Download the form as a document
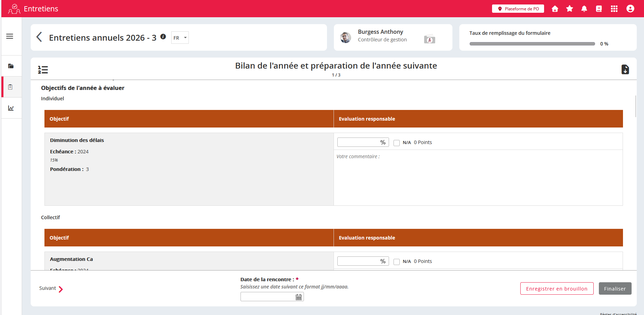Image resolution: width=644 pixels, height=315 pixels. tap(625, 70)
